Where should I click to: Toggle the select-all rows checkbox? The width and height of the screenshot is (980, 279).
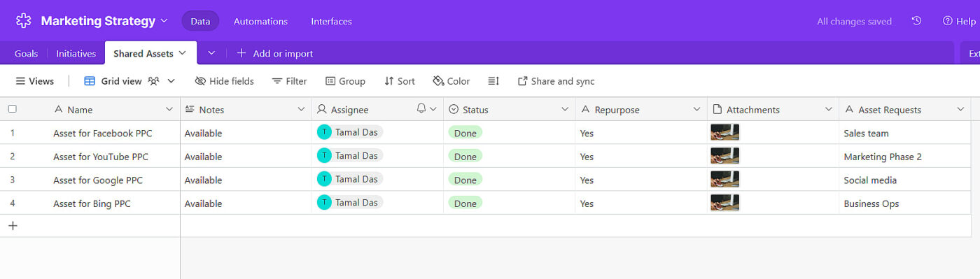(13, 109)
